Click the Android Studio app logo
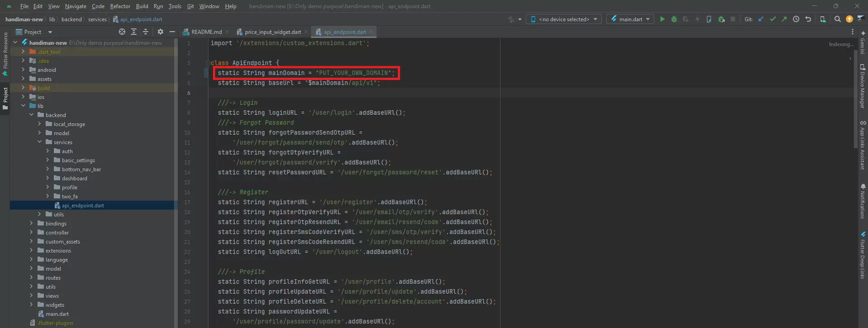 pyautogui.click(x=9, y=6)
